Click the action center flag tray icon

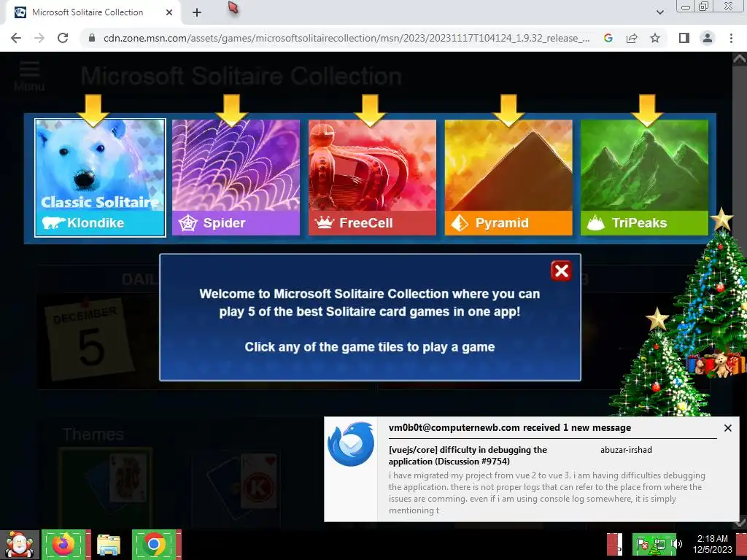[642, 544]
